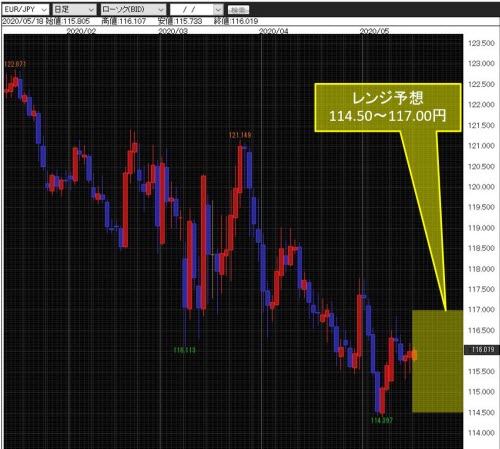Viewport: 500px width, 449px height.
Task: Click the 117.000 price axis label
Action: tap(481, 310)
